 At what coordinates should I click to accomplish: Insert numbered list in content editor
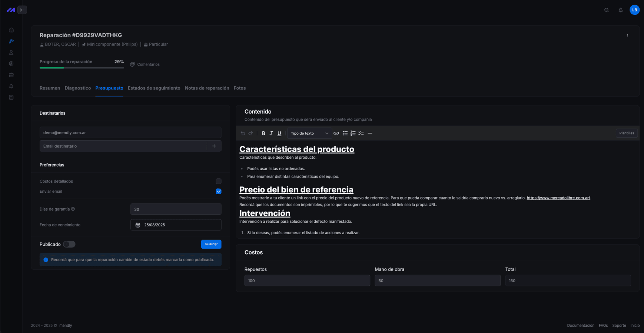[353, 133]
